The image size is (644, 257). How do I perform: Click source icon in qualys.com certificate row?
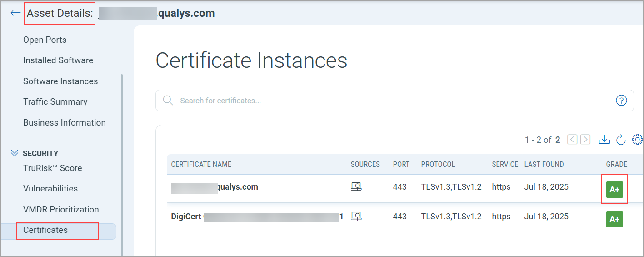tap(356, 187)
